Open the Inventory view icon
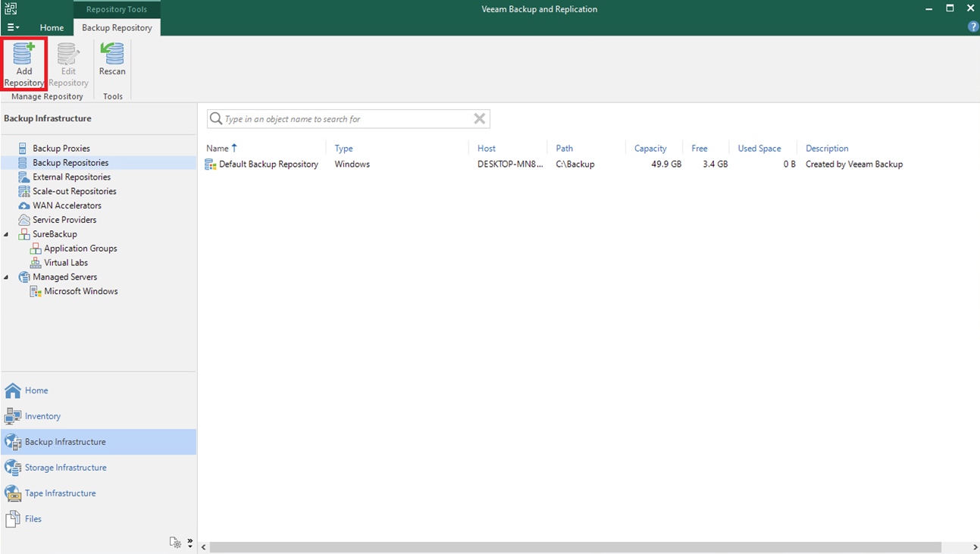Screen dimensions: 980x554 [13, 416]
